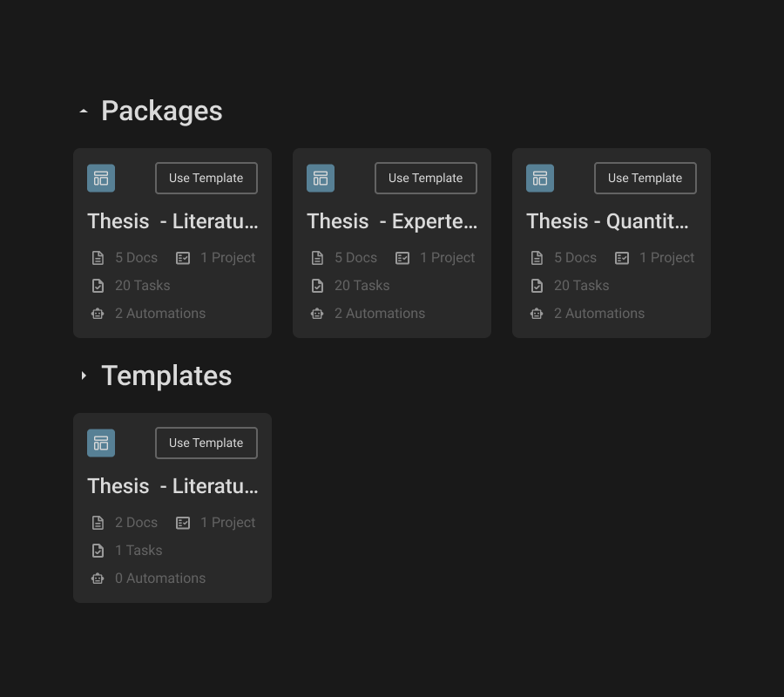The height and width of the screenshot is (697, 784).
Task: Click 5 Docs in Packages Thesis - Literatu... card
Action: click(136, 258)
